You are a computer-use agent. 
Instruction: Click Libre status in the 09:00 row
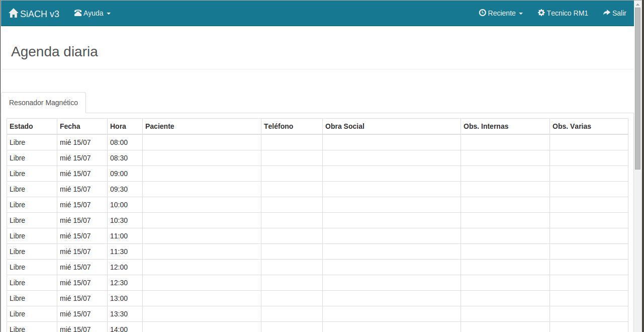pos(17,174)
